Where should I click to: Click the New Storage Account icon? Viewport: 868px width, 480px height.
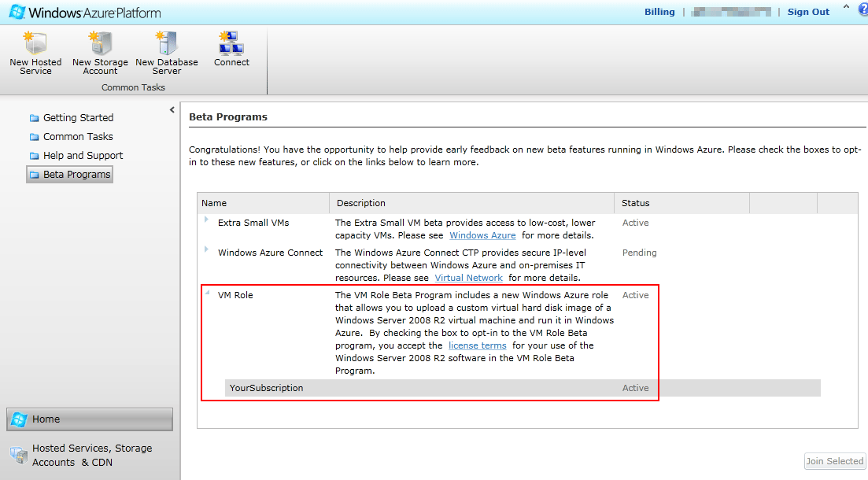tap(100, 42)
